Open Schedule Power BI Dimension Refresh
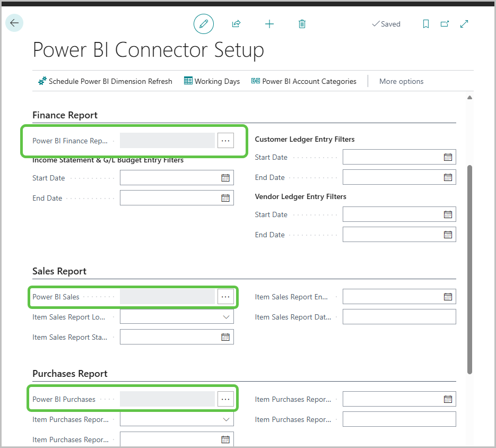Image resolution: width=496 pixels, height=448 pixels. click(x=105, y=81)
